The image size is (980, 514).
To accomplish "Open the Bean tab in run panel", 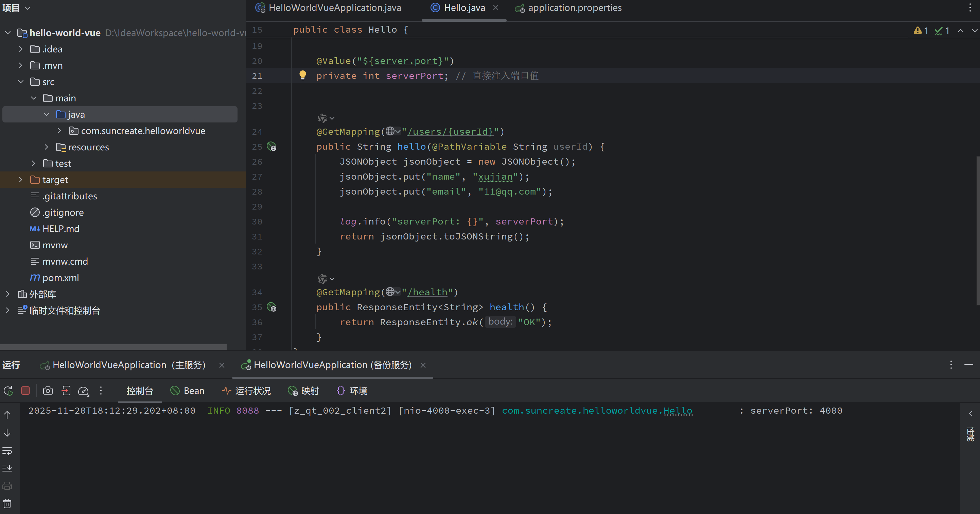I will 188,391.
